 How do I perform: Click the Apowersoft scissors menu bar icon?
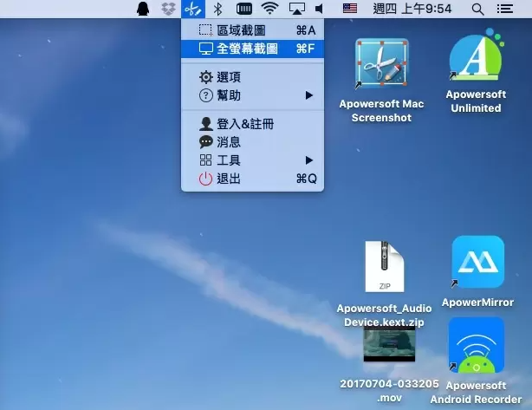(x=193, y=9)
